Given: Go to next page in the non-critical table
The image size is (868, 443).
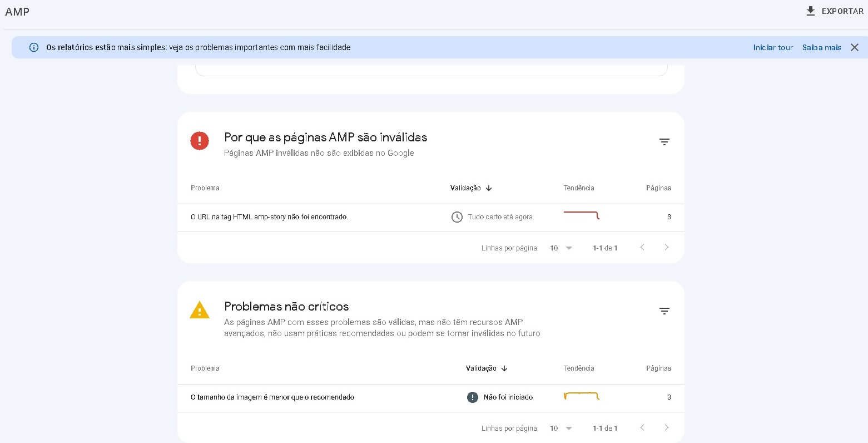Looking at the screenshot, I should (x=667, y=428).
